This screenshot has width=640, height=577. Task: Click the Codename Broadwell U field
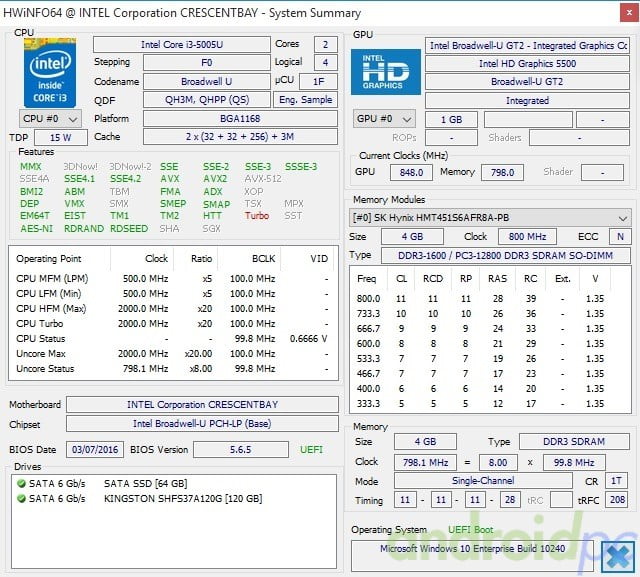(x=207, y=81)
